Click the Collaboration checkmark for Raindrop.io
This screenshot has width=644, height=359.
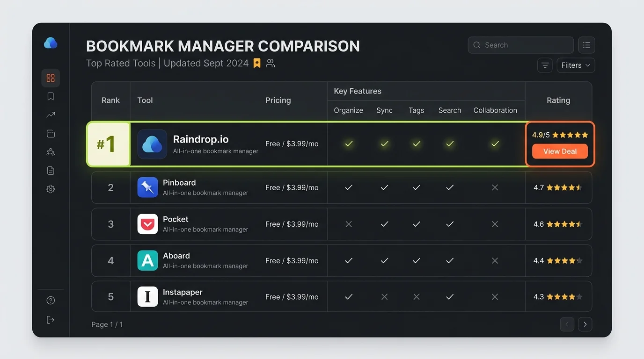tap(495, 144)
